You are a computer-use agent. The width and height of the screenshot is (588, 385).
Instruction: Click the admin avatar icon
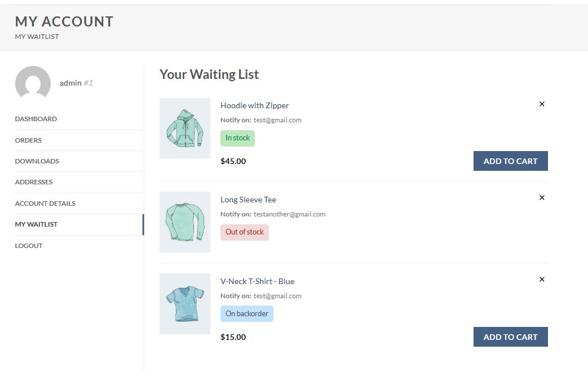pyautogui.click(x=33, y=83)
